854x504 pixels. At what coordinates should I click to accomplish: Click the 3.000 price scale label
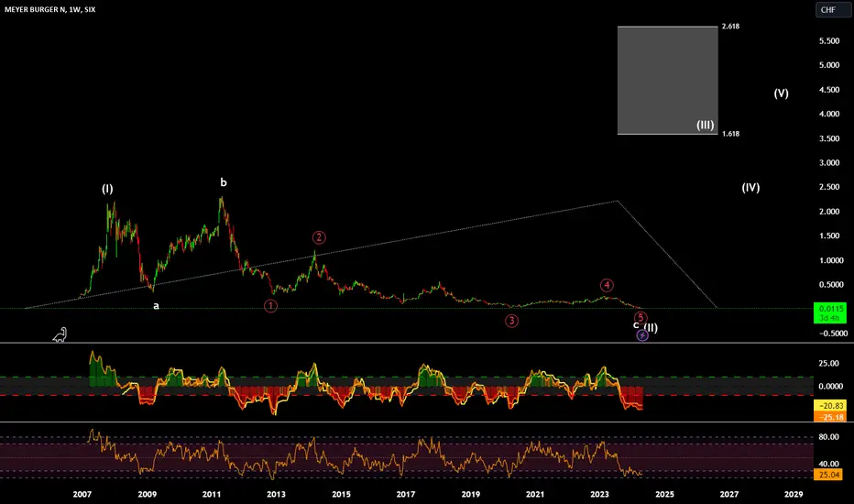(829, 163)
